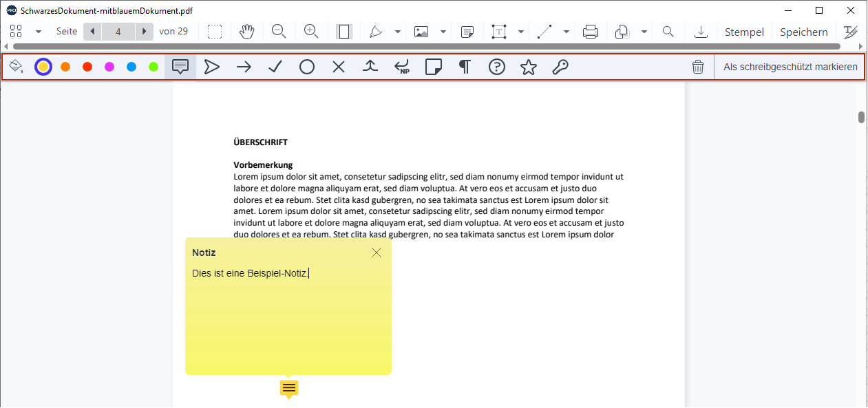This screenshot has height=408, width=868.
Task: Activate the hand pan tool
Action: coord(247,32)
